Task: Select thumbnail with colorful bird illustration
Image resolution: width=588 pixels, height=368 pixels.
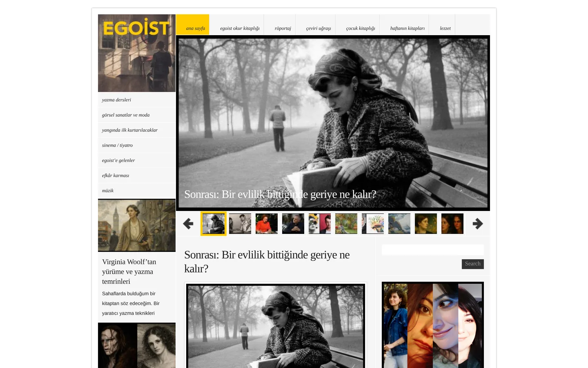Action: [373, 224]
